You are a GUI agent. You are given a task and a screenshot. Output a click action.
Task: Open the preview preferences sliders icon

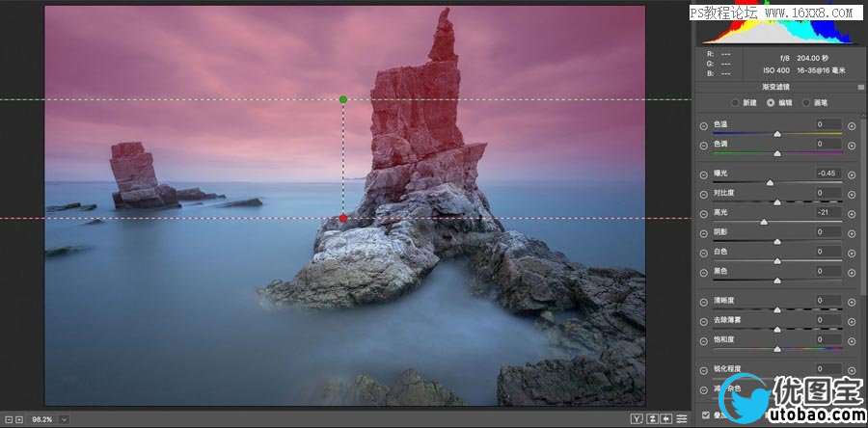tap(682, 418)
